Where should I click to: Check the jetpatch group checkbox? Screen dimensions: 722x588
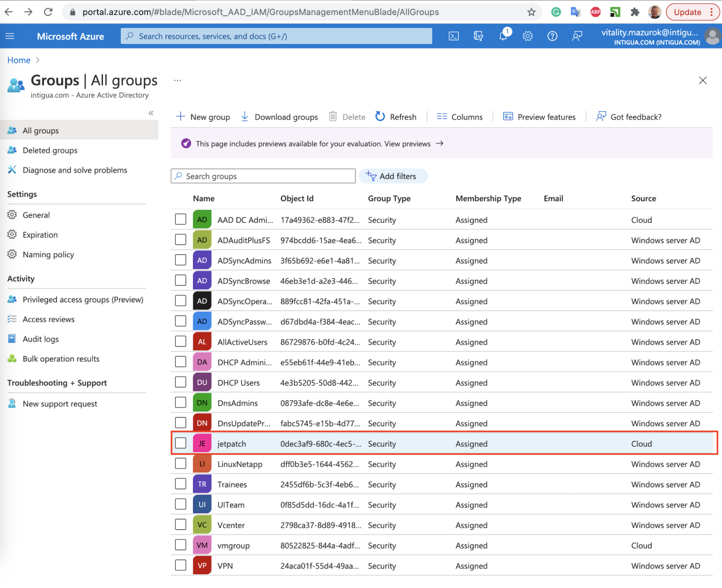(x=181, y=443)
